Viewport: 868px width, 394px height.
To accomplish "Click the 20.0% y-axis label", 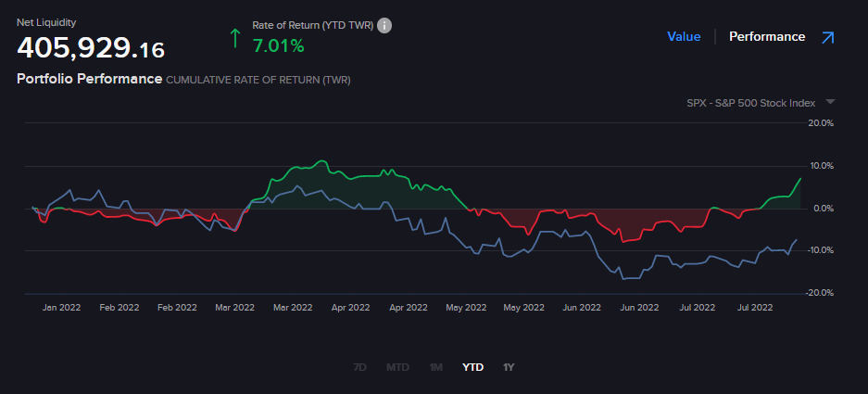I will (x=822, y=122).
